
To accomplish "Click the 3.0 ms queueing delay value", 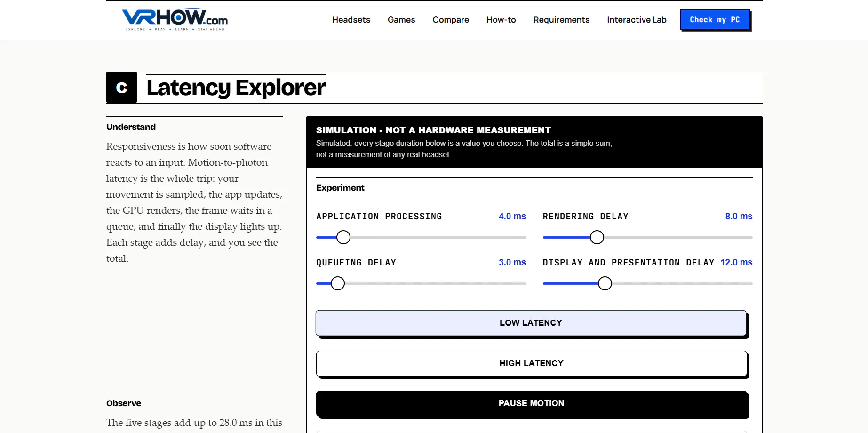I will point(512,262).
